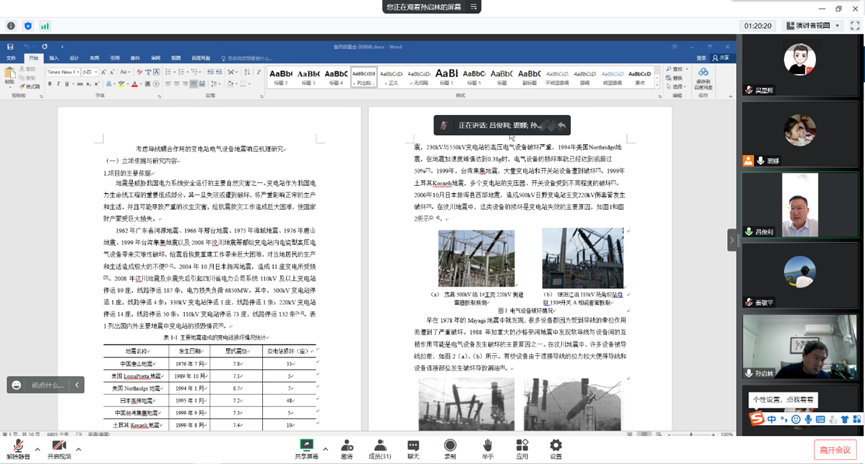
Task: Click the red 离开会议 leave meeting button
Action: [x=834, y=450]
